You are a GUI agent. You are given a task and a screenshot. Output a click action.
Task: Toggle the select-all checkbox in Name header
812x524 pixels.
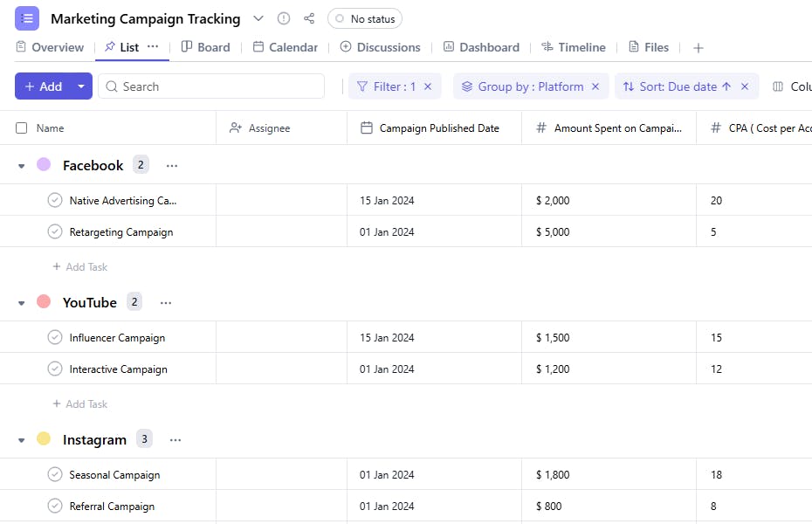(x=22, y=128)
